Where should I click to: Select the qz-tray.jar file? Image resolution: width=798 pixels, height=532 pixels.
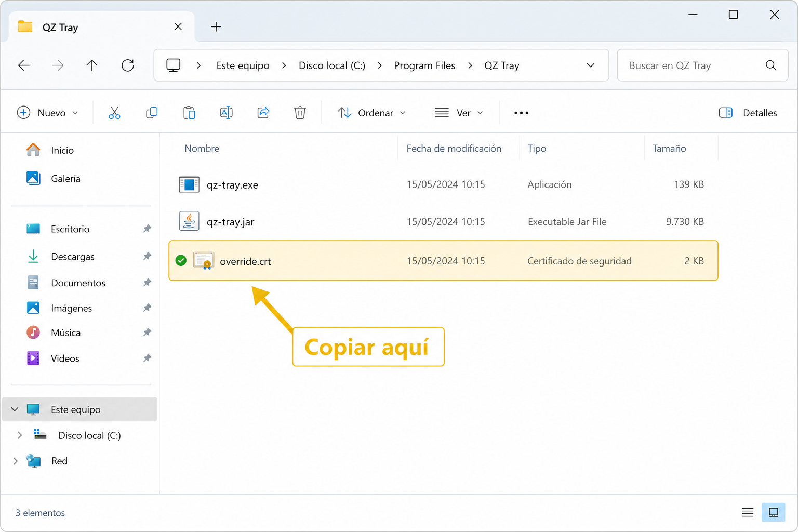443,222
